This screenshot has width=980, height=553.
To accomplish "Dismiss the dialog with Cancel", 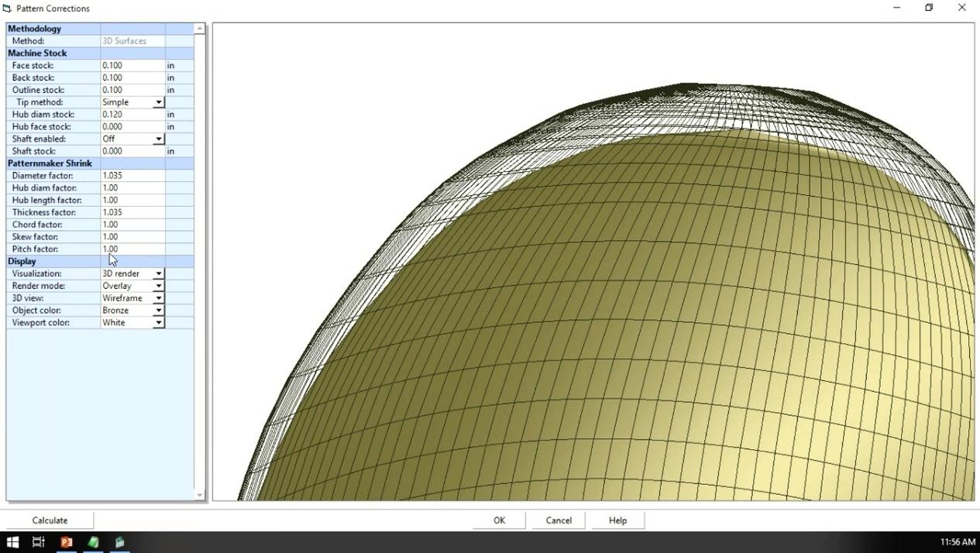I will click(x=558, y=520).
